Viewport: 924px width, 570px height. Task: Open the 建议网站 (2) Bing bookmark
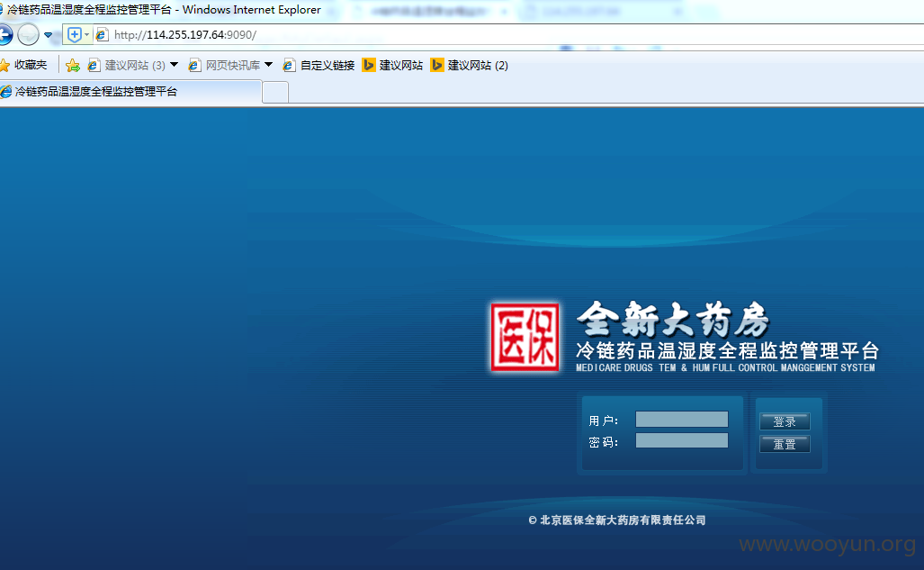pos(470,65)
